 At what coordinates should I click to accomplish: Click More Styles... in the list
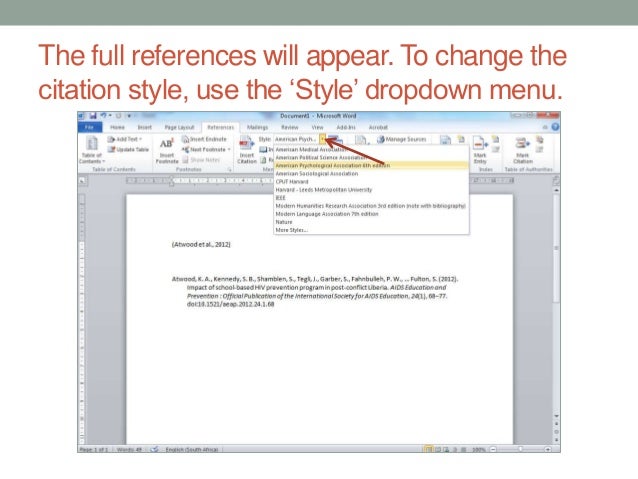pyautogui.click(x=371, y=230)
